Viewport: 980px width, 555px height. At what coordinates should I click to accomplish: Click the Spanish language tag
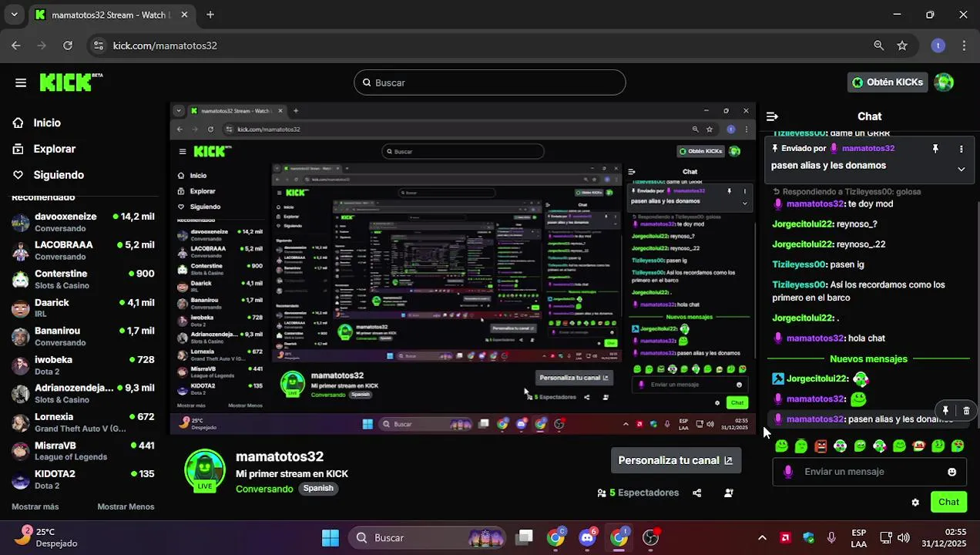318,489
